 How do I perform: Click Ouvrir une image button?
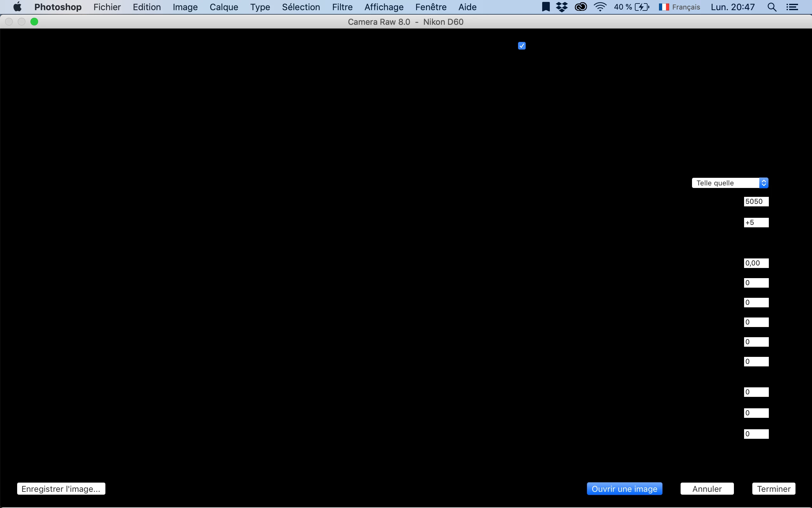[624, 489]
